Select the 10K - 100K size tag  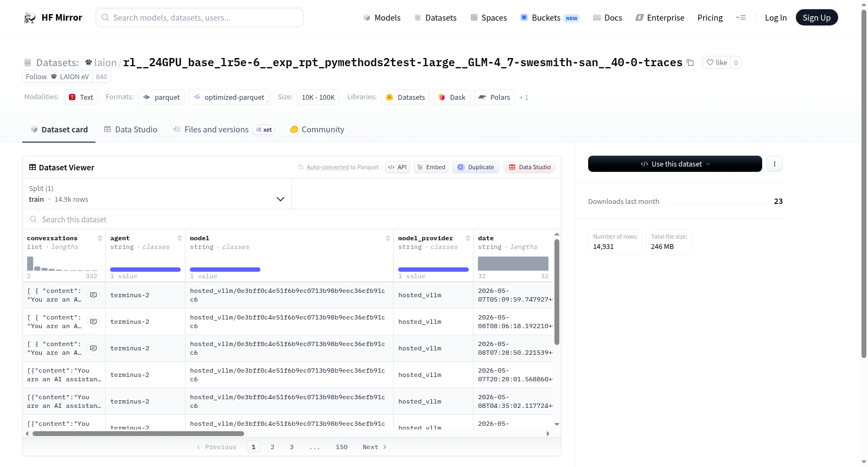318,97
